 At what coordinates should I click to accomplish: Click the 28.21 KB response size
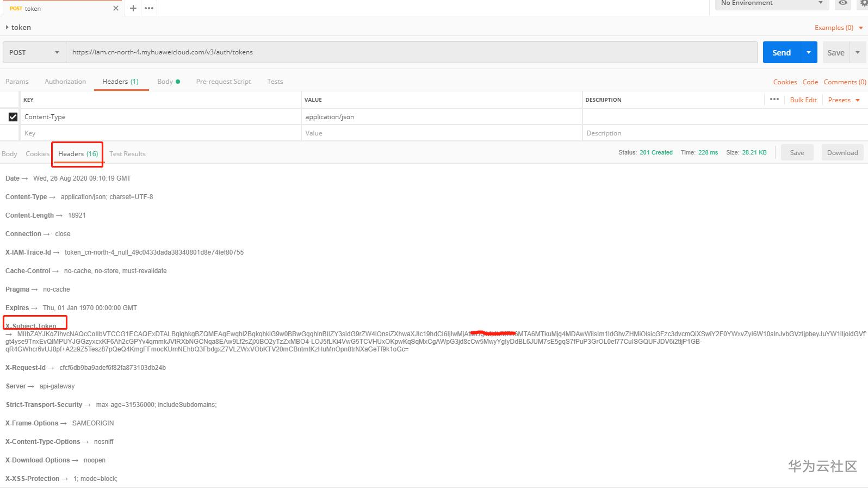click(x=754, y=153)
